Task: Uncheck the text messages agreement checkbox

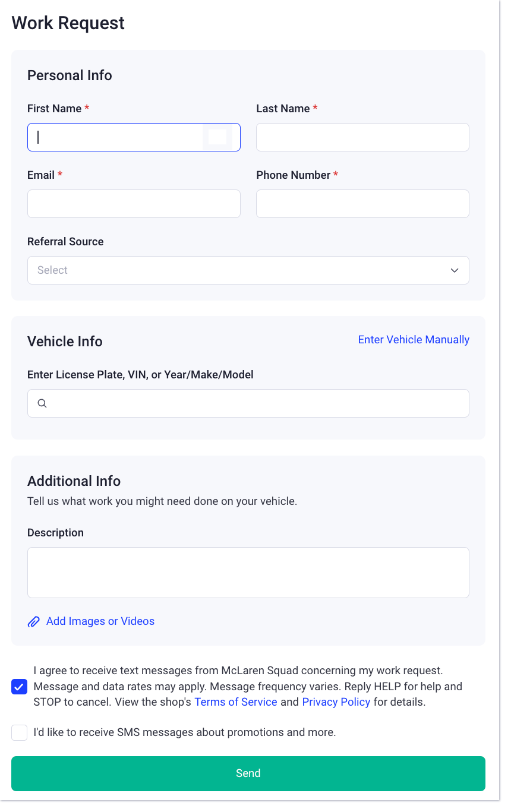Action: pos(19,687)
